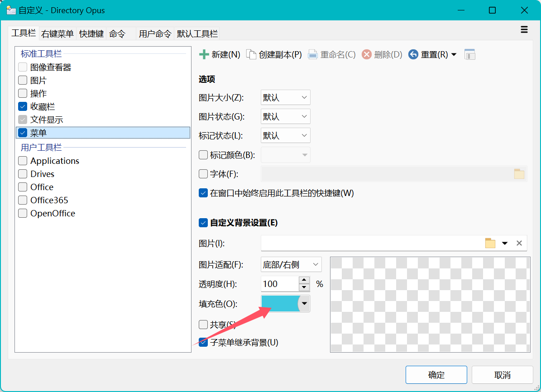This screenshot has height=392, width=541.
Task: Increase 透明度 with the up spinner
Action: coord(304,280)
